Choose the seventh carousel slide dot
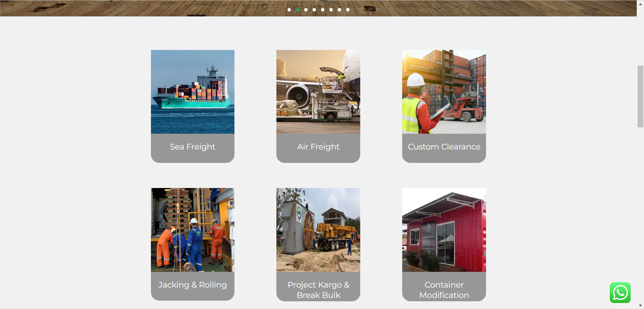This screenshot has width=644, height=309. (339, 10)
